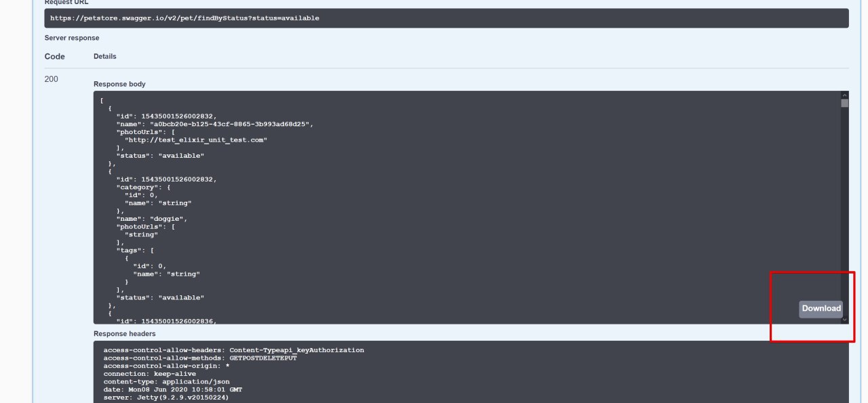Click the access-control-allow-headers line
This screenshot has width=868, height=403.
233,350
